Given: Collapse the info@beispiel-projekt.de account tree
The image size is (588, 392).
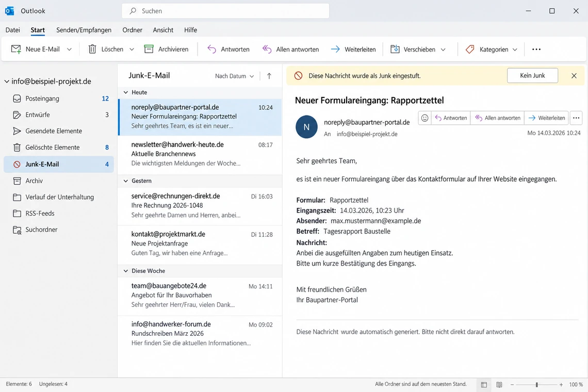Looking at the screenshot, I should pyautogui.click(x=7, y=81).
